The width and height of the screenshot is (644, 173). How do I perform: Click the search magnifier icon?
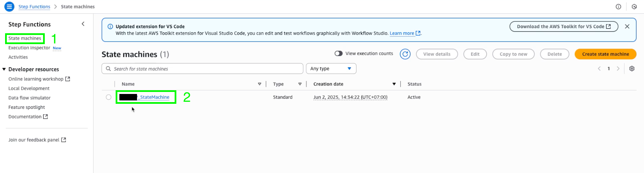coord(108,69)
